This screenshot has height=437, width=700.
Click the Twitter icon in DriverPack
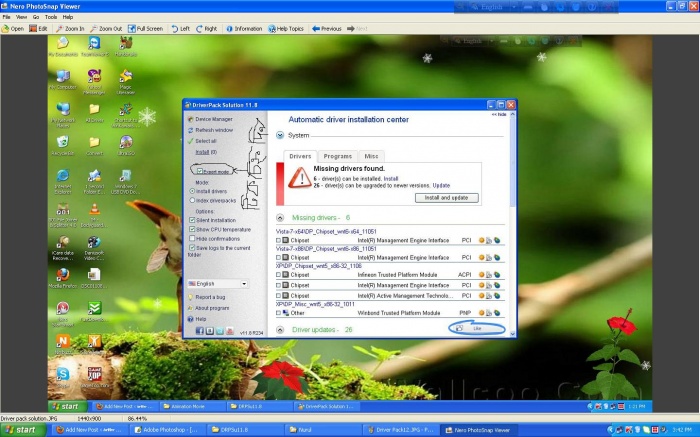[x=219, y=331]
